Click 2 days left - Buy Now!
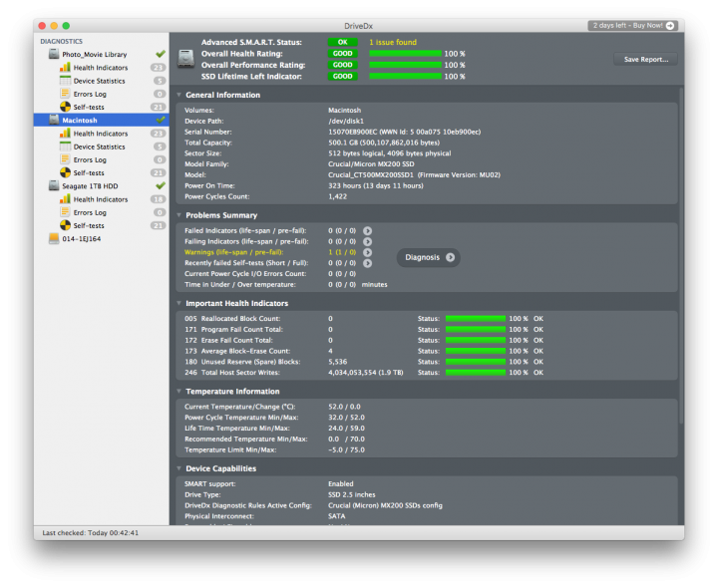 pos(633,26)
